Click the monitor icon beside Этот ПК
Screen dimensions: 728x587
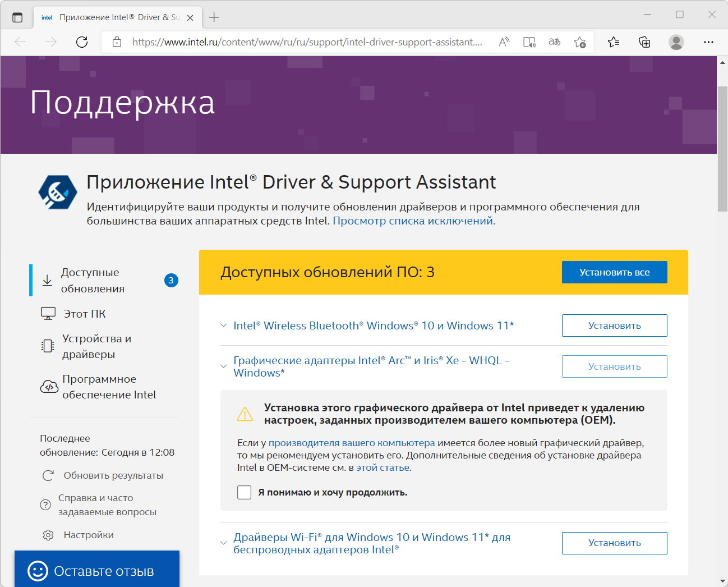tap(48, 314)
